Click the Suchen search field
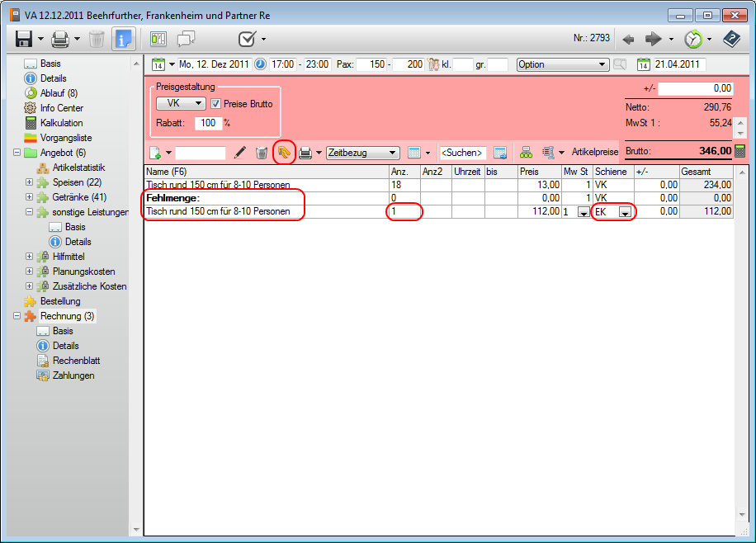756x543 pixels. 462,153
